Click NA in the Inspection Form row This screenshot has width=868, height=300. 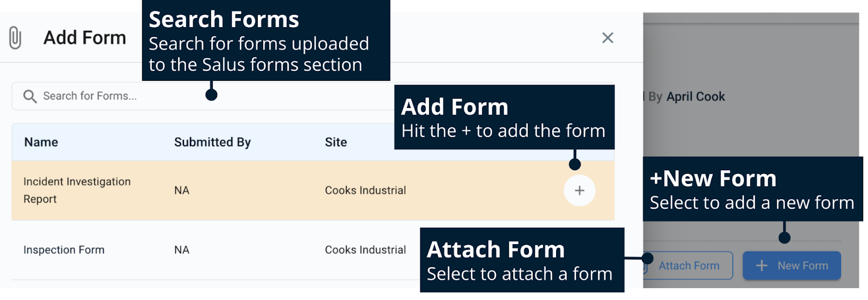(x=182, y=250)
